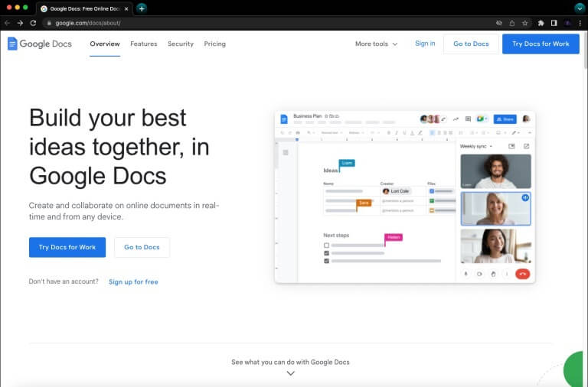Image resolution: width=588 pixels, height=387 pixels.
Task: Open the Chrome three-dot menu
Action: click(580, 23)
